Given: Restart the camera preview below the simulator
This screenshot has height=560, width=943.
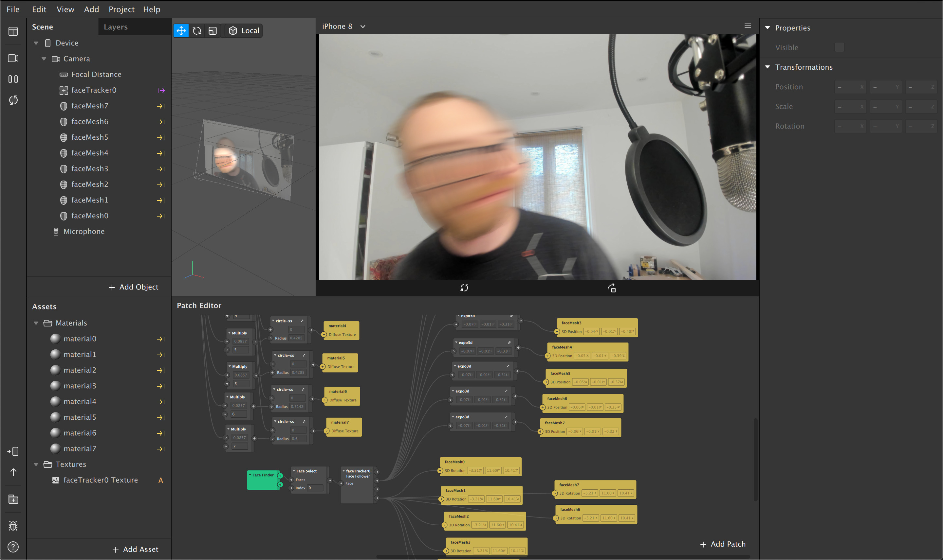Looking at the screenshot, I should tap(464, 288).
